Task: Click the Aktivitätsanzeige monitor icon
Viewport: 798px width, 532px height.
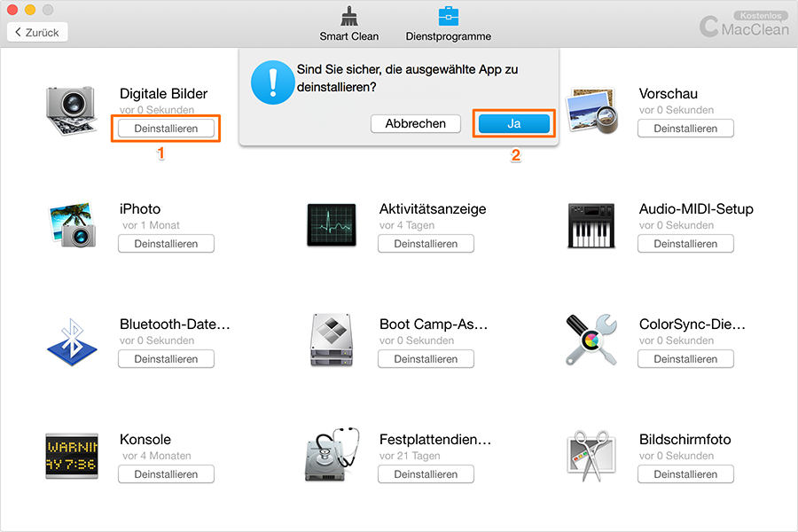Action: point(332,225)
